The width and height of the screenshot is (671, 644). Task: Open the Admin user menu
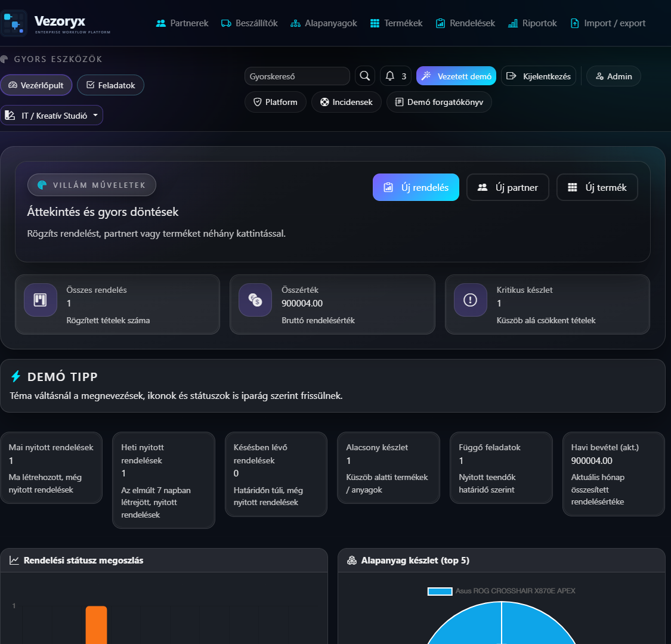pyautogui.click(x=614, y=76)
